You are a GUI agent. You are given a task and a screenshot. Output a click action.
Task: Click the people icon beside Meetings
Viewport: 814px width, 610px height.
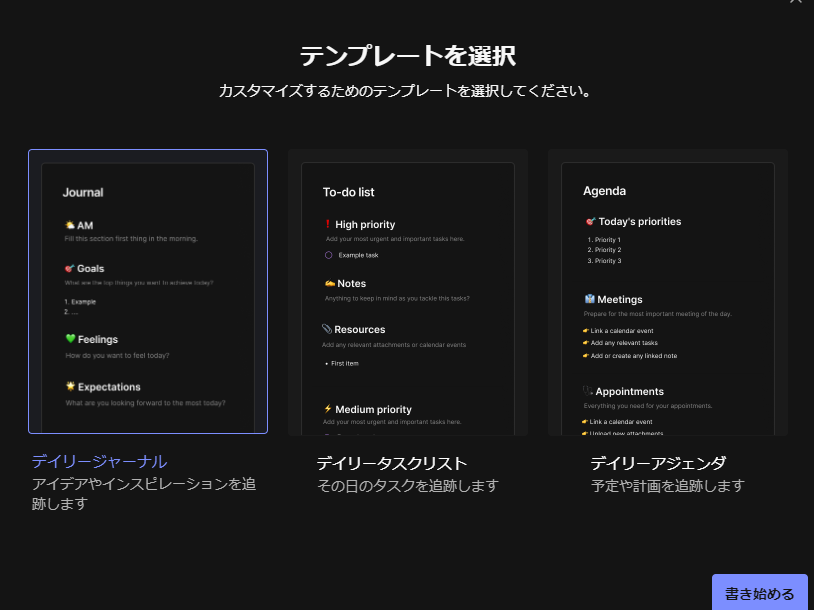(x=590, y=299)
